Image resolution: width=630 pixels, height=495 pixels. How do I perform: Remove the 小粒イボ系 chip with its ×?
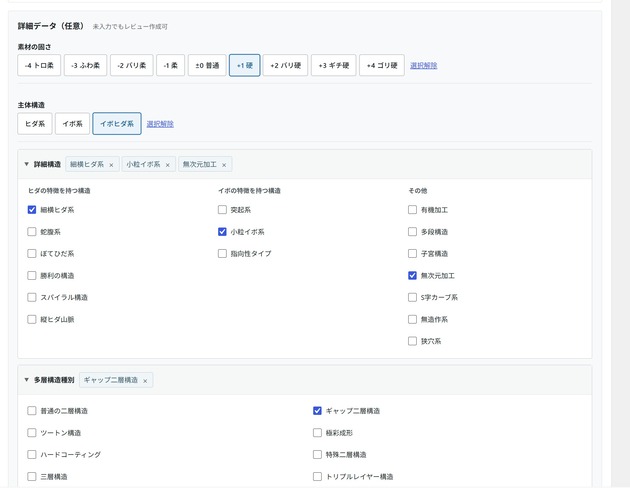point(168,165)
